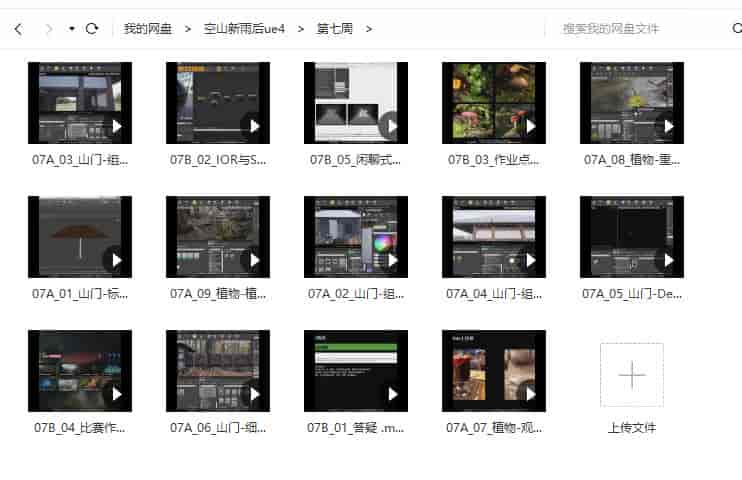The width and height of the screenshot is (742, 480).
Task: Select file name 07A_08_植物
Action: pos(632,160)
